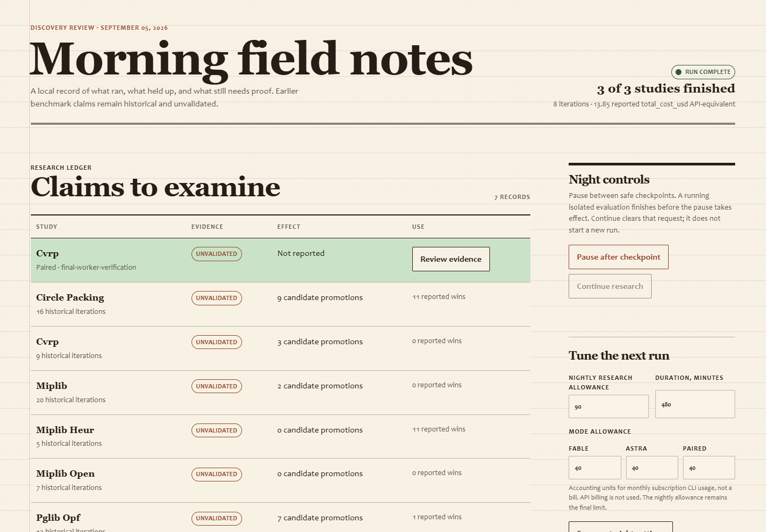Click the Evidence column header

[x=207, y=227]
